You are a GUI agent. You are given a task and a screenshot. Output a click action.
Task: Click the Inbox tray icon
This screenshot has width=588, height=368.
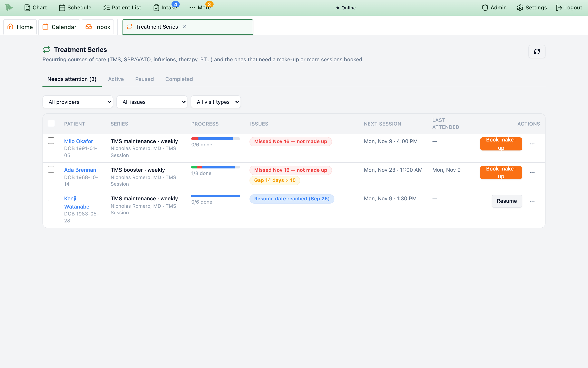[89, 27]
